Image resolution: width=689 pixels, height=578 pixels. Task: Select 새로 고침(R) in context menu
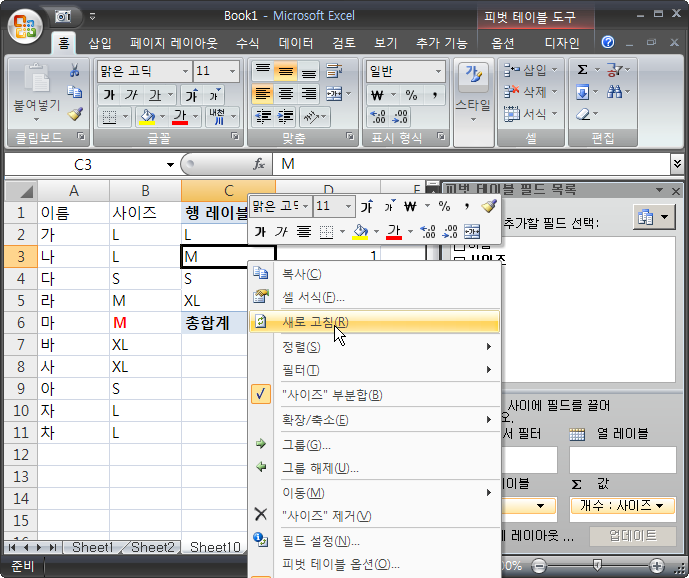click(x=374, y=322)
